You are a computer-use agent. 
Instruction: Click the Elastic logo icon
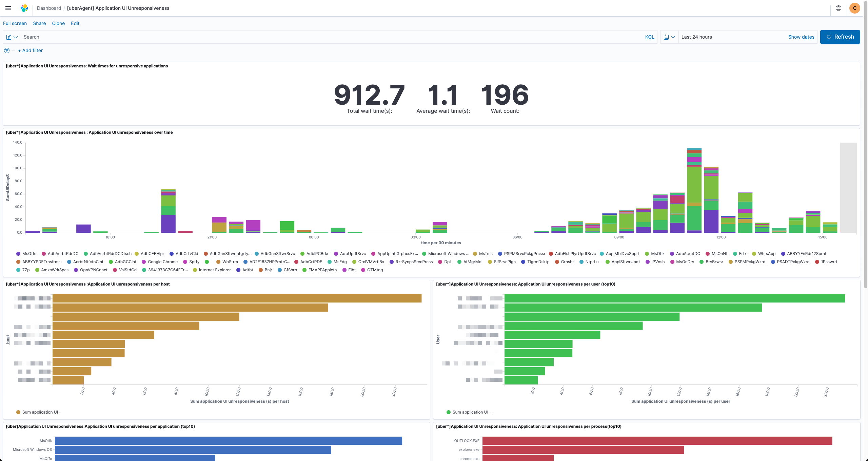(24, 8)
